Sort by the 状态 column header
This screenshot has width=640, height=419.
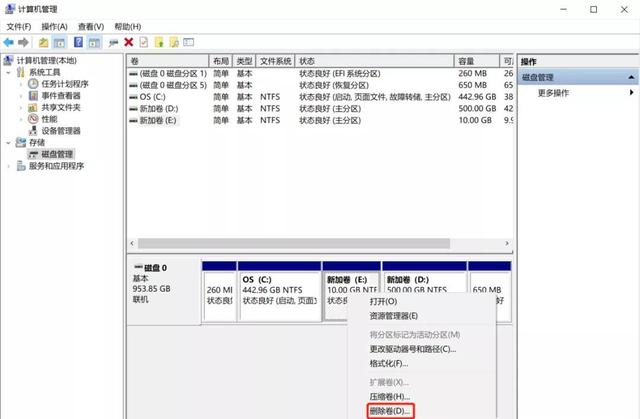(374, 61)
